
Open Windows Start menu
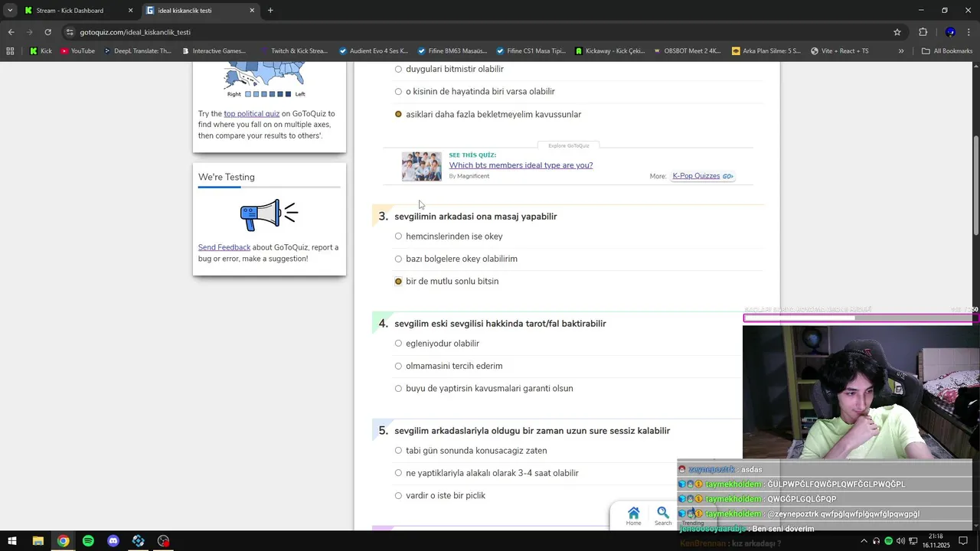coord(12,541)
